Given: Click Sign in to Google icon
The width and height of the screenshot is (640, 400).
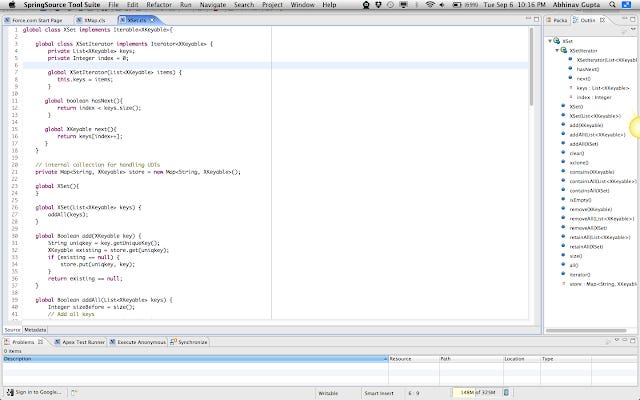Looking at the screenshot, I should click(x=10, y=392).
